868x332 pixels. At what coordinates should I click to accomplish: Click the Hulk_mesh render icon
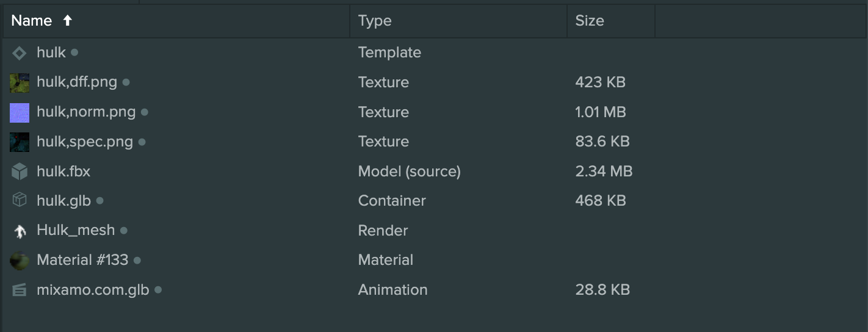pyautogui.click(x=20, y=231)
